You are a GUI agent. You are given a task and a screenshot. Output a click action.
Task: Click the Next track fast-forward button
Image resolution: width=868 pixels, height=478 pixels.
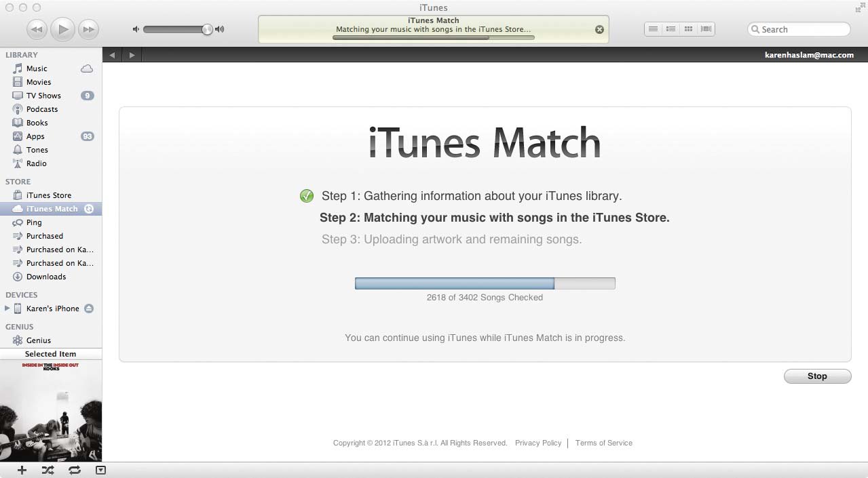click(88, 29)
